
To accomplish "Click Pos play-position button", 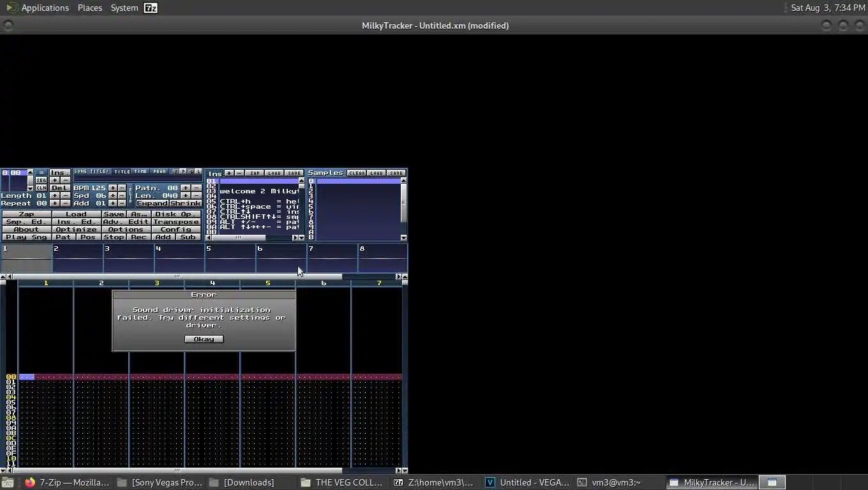I will (x=88, y=237).
